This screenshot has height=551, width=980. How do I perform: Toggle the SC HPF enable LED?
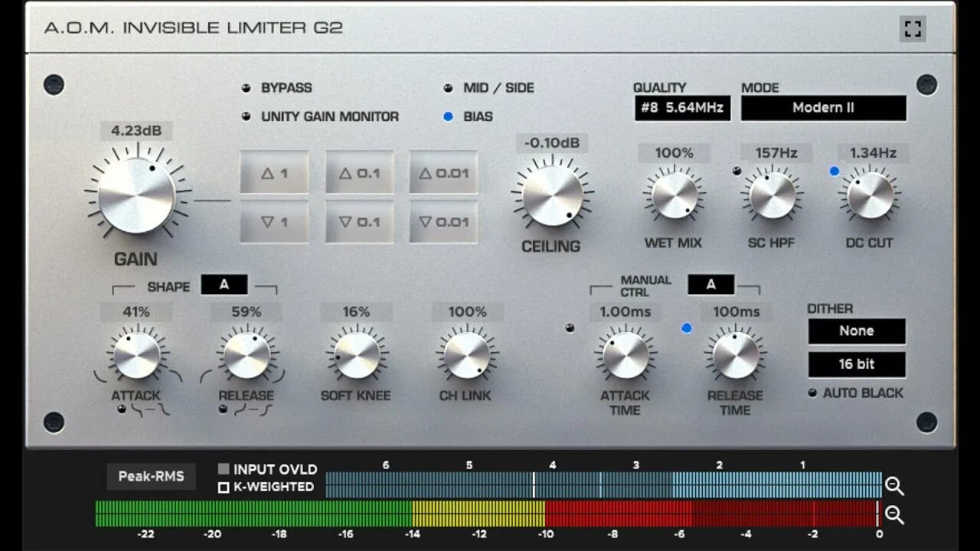[737, 171]
